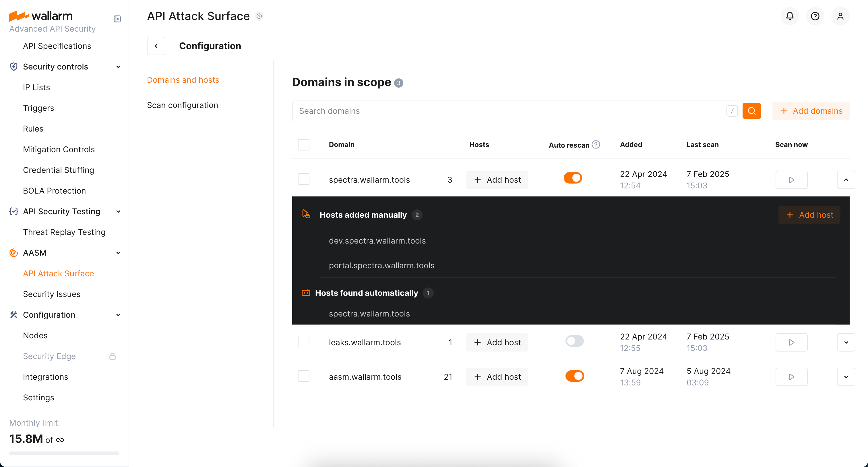Screen dimensions: 868x467
Task: Run scan now for aasm.wallarm.tools
Action: pos(791,377)
